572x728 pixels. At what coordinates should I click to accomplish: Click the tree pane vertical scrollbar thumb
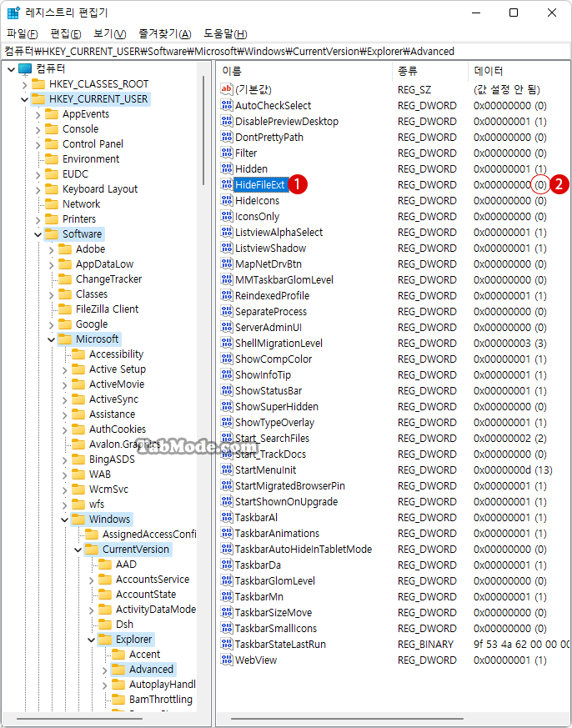coord(203,130)
